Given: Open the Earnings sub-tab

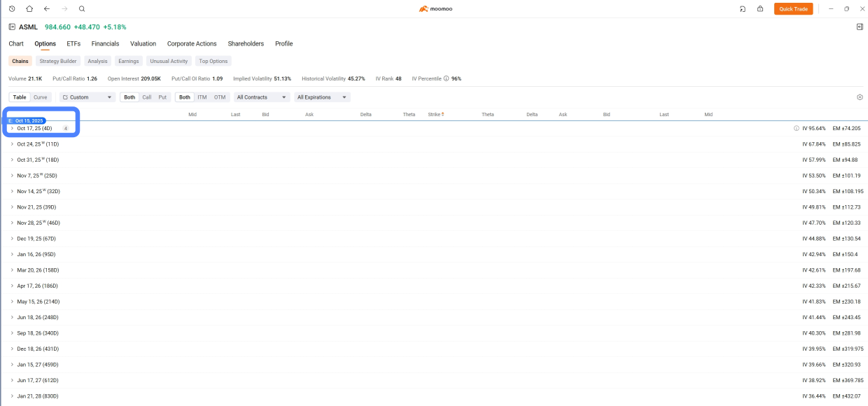Looking at the screenshot, I should (x=129, y=61).
